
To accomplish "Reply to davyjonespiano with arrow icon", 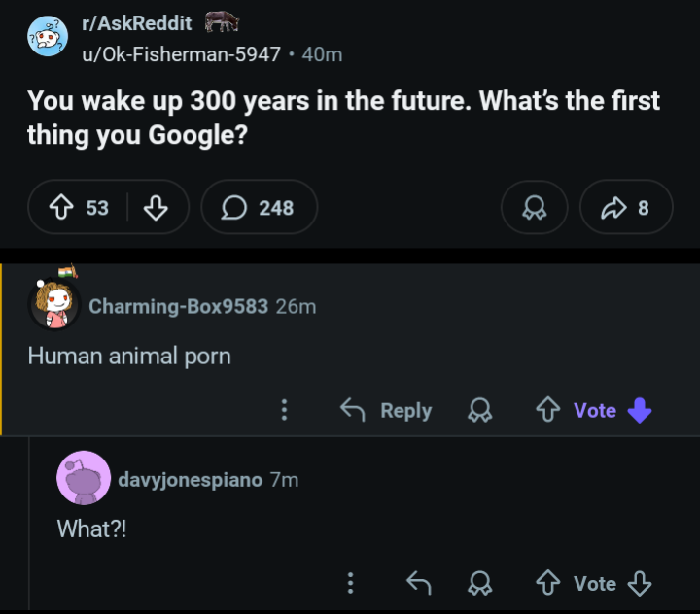I will tap(418, 583).
